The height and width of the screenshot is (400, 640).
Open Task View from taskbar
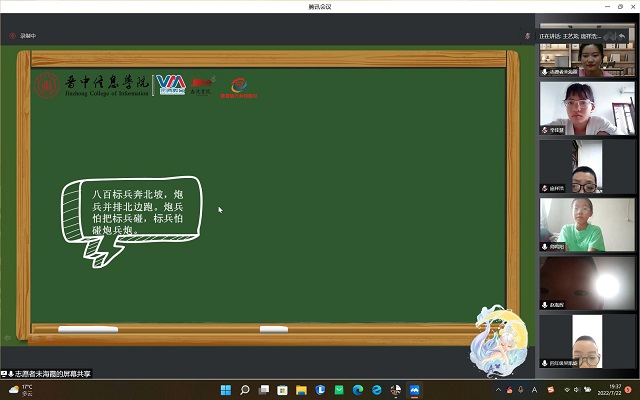264,390
